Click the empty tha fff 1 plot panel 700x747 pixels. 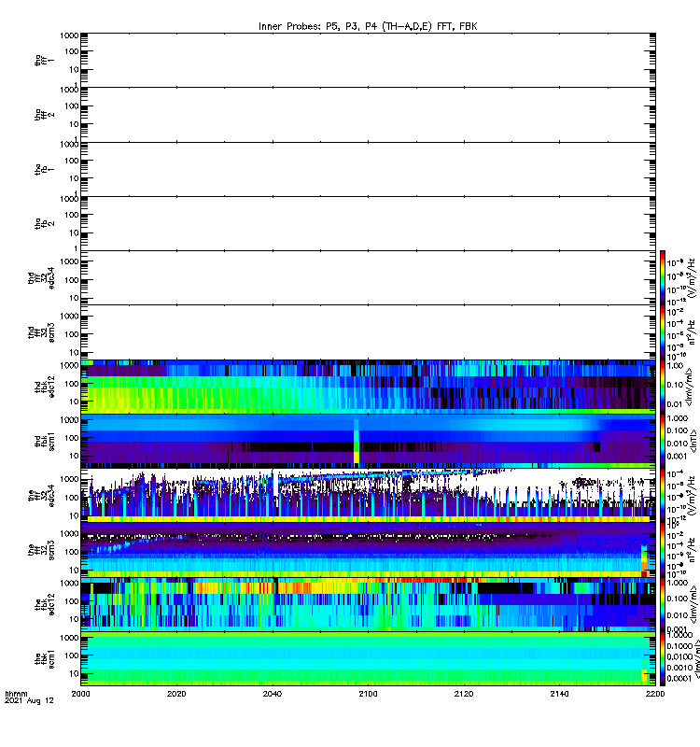click(368, 60)
